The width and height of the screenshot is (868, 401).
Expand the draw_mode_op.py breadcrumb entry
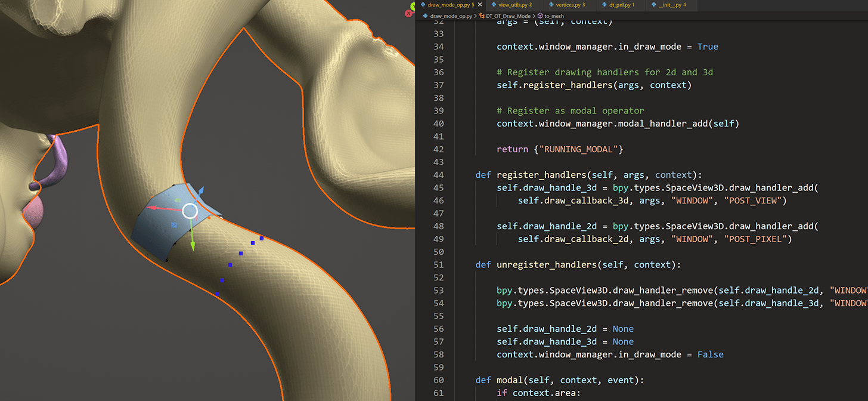pos(451,16)
